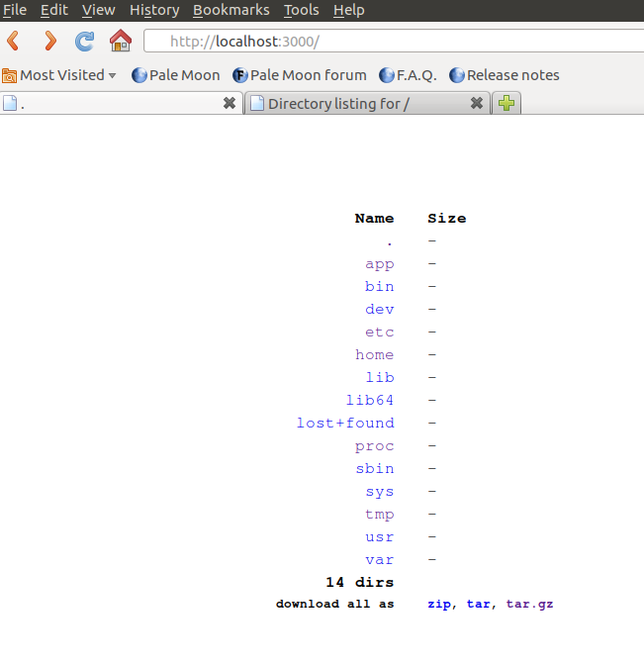Open the etc directory
This screenshot has width=644, height=666.
click(380, 333)
